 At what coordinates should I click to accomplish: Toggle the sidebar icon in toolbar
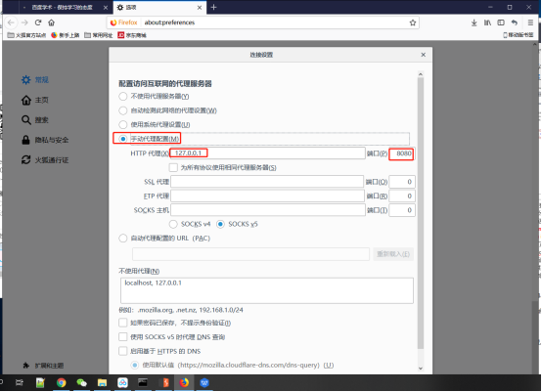pos(501,22)
